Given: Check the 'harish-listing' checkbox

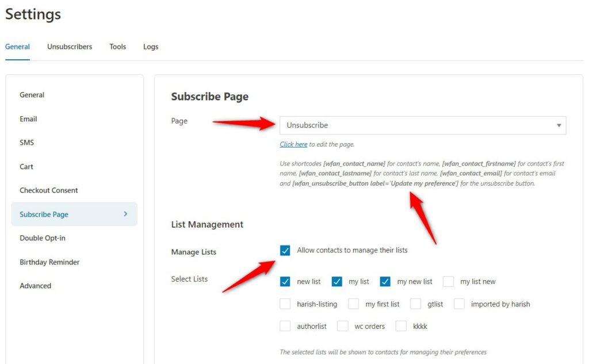Looking at the screenshot, I should point(285,304).
